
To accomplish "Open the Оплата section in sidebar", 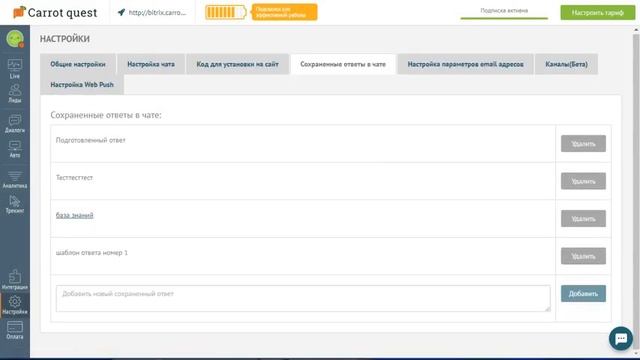I will (x=15, y=330).
